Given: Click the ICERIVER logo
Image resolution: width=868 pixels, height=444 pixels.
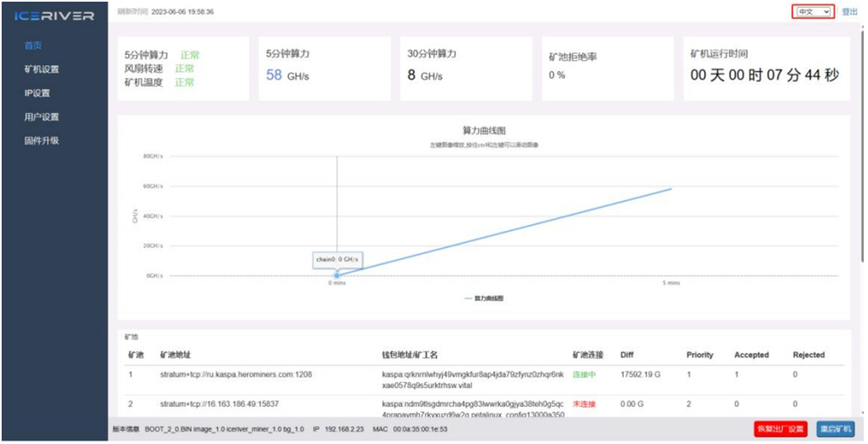Looking at the screenshot, I should tap(54, 16).
